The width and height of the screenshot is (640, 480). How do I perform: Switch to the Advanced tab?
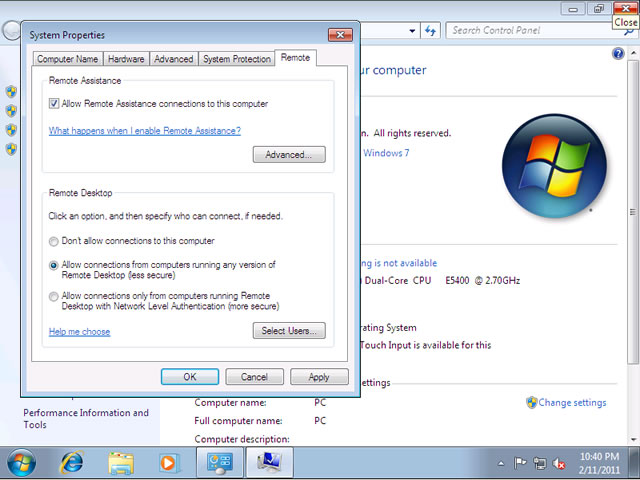[x=173, y=59]
